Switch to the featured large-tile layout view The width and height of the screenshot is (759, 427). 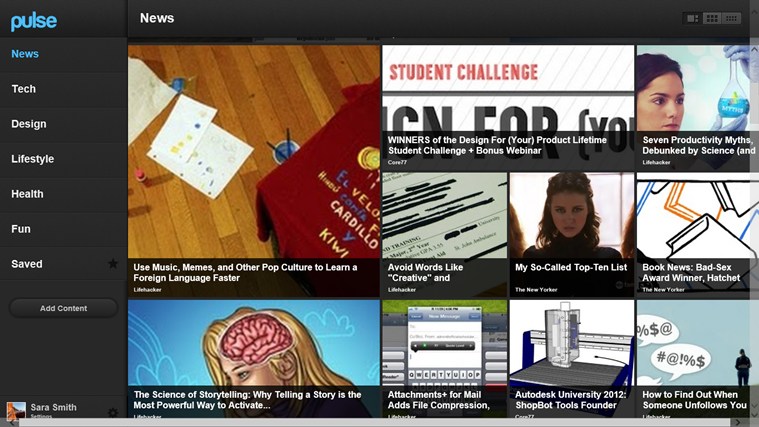pyautogui.click(x=693, y=18)
